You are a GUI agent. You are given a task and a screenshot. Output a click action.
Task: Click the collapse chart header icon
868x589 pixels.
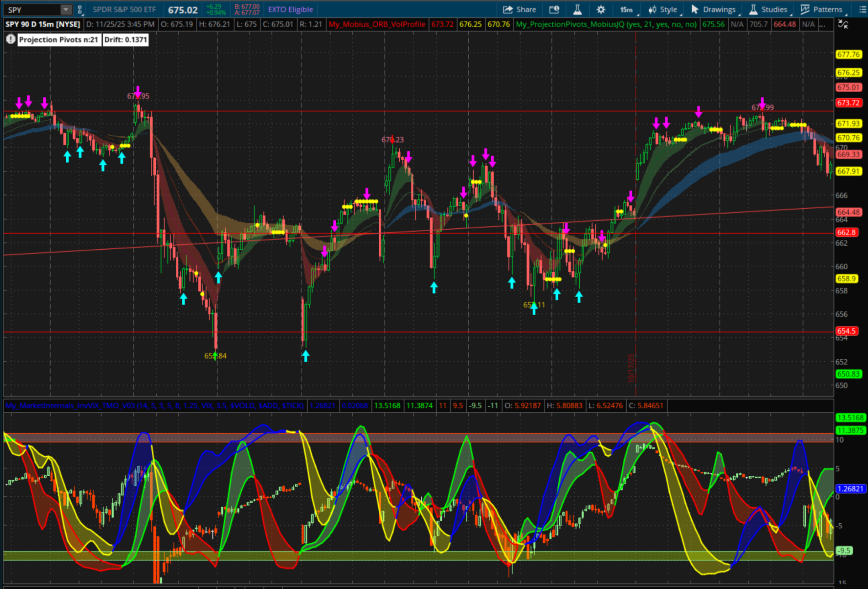pos(843,24)
